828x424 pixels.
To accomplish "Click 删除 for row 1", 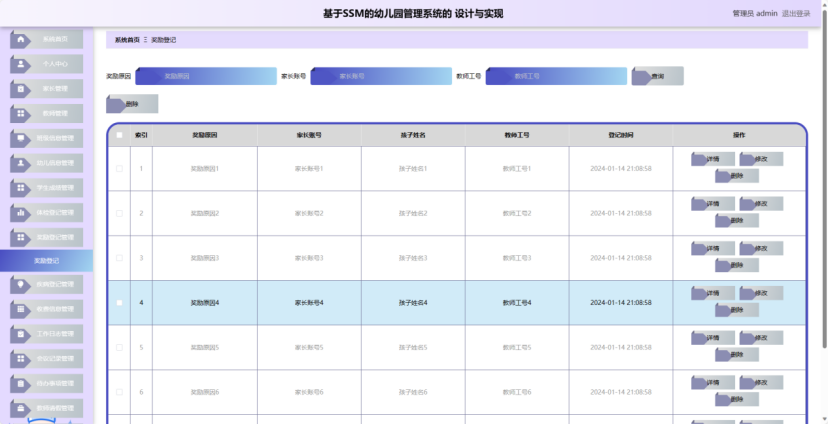I will click(737, 176).
